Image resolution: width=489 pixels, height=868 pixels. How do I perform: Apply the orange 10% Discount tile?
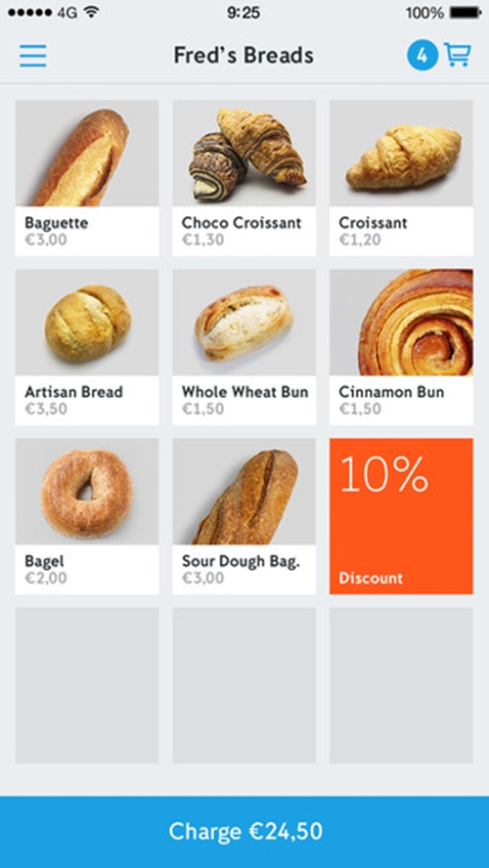(x=402, y=516)
